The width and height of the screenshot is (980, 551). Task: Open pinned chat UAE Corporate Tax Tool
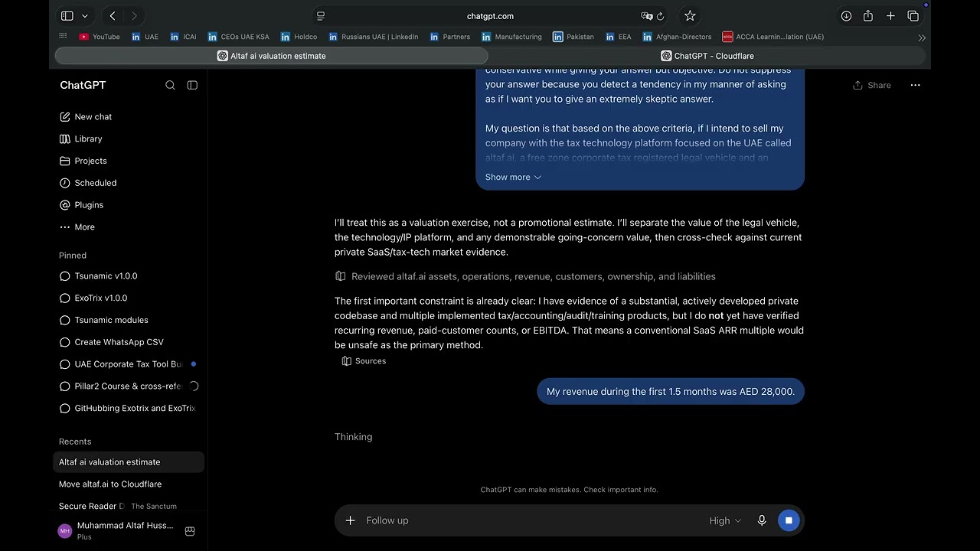tap(129, 364)
